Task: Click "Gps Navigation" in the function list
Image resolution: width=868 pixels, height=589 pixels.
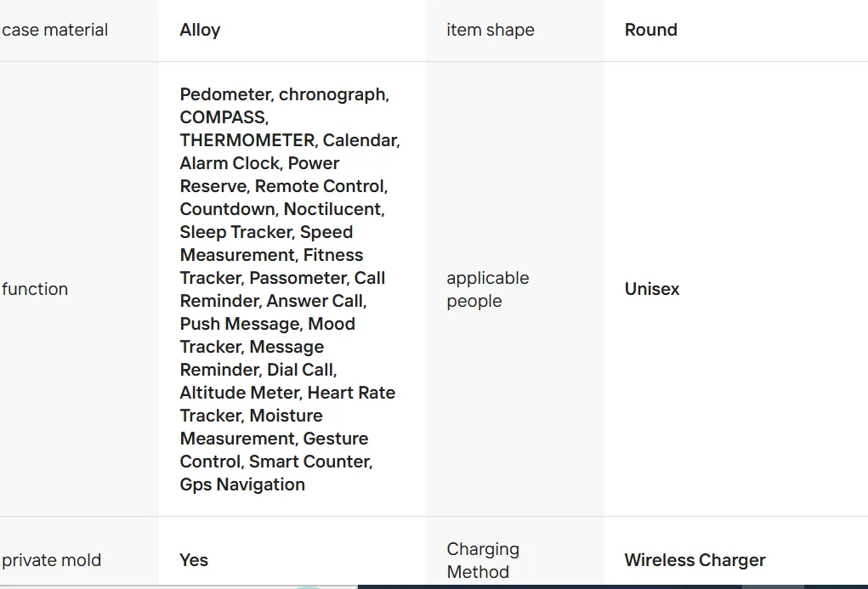Action: (242, 484)
